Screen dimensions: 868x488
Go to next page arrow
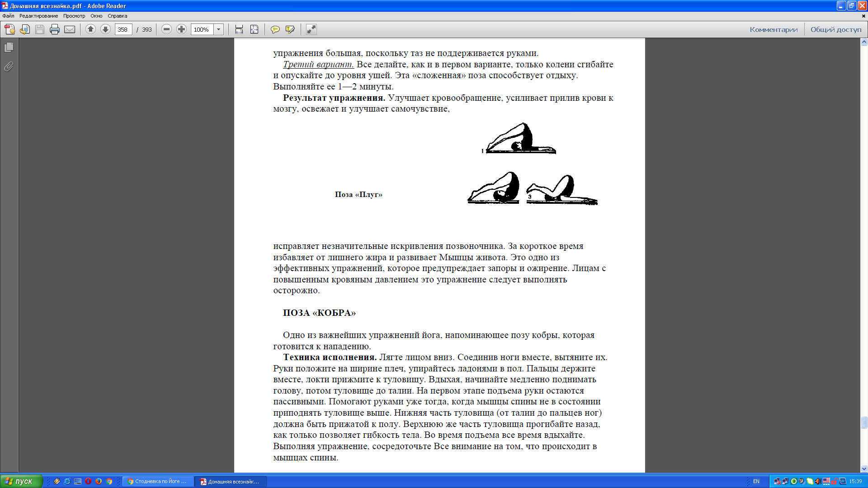(x=105, y=29)
